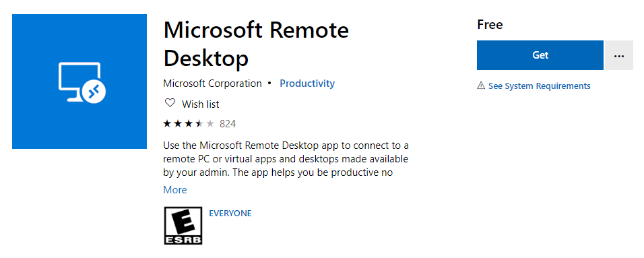Open the Productivity category link

pyautogui.click(x=307, y=84)
